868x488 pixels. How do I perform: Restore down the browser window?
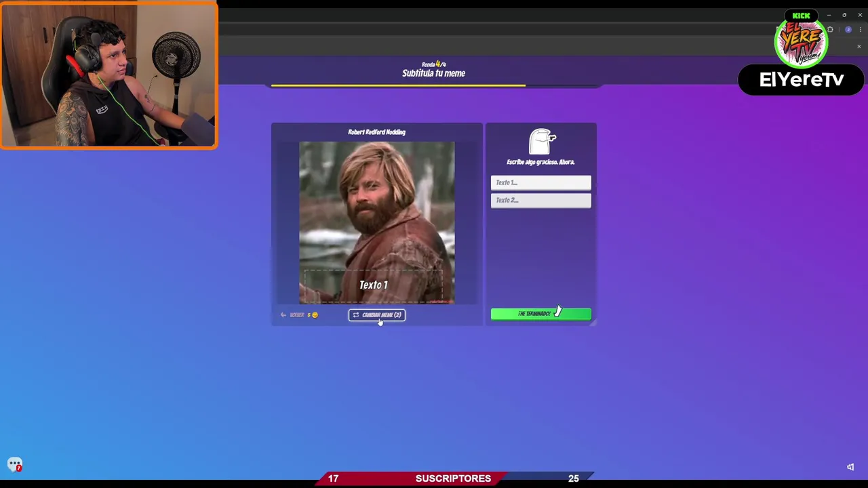[x=844, y=15]
